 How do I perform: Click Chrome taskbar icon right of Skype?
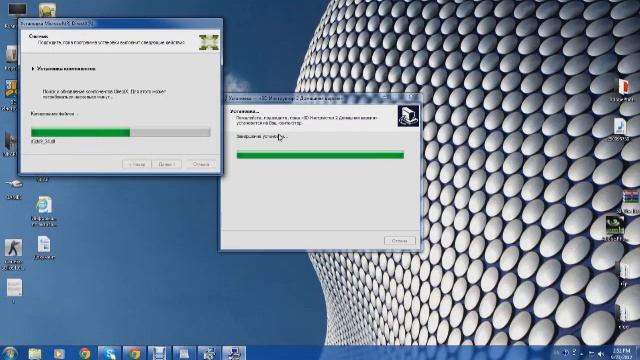pyautogui.click(x=134, y=353)
